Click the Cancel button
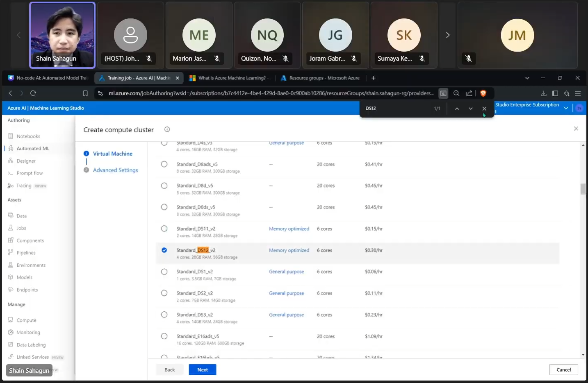The image size is (588, 383). [563, 369]
